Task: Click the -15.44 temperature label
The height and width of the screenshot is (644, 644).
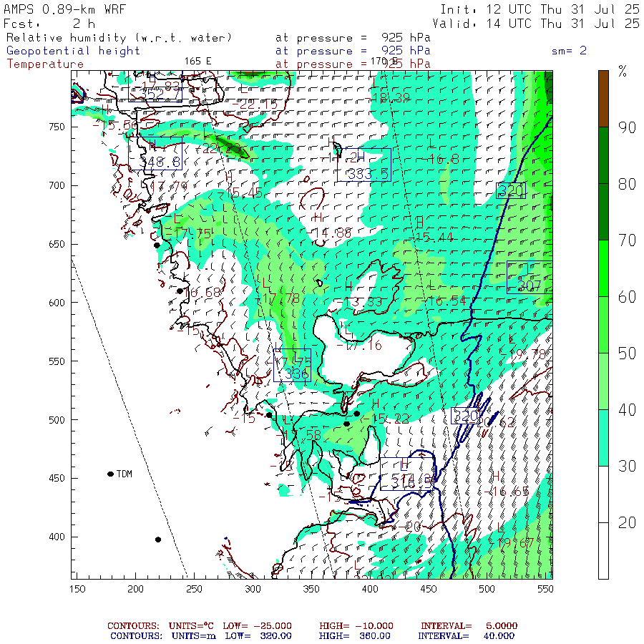Action: coord(431,238)
